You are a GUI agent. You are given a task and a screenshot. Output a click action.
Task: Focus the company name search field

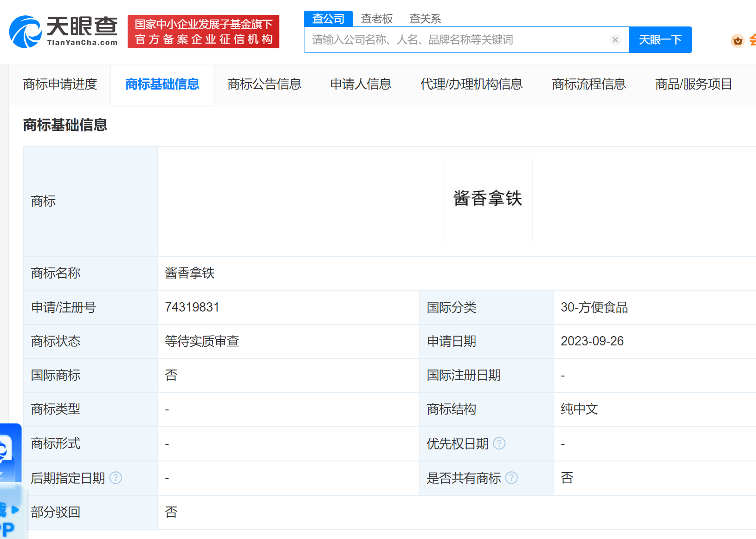[x=457, y=40]
